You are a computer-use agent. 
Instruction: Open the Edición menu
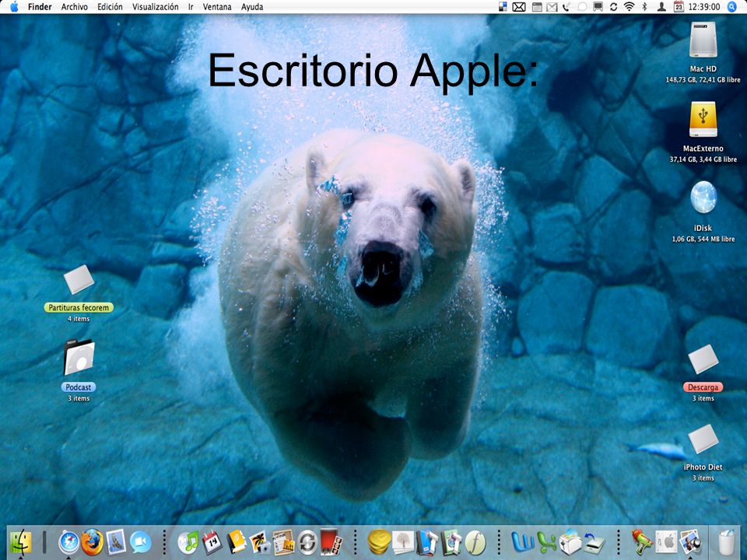coord(110,7)
